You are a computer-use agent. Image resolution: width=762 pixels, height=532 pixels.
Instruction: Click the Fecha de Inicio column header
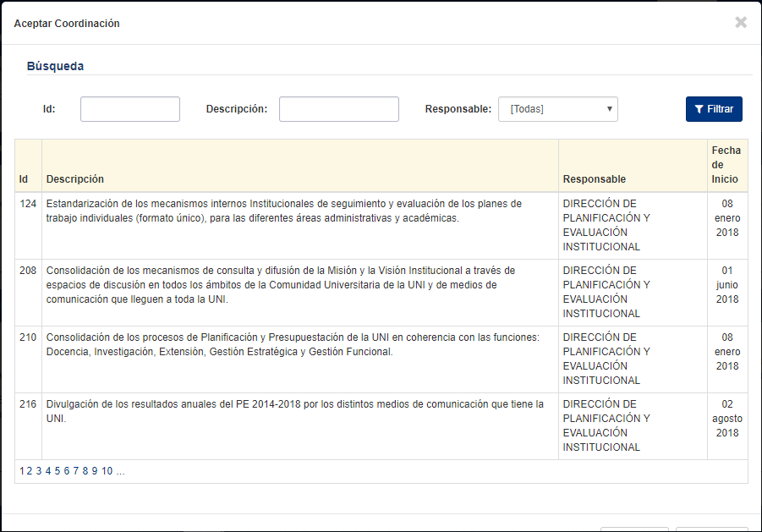726,165
